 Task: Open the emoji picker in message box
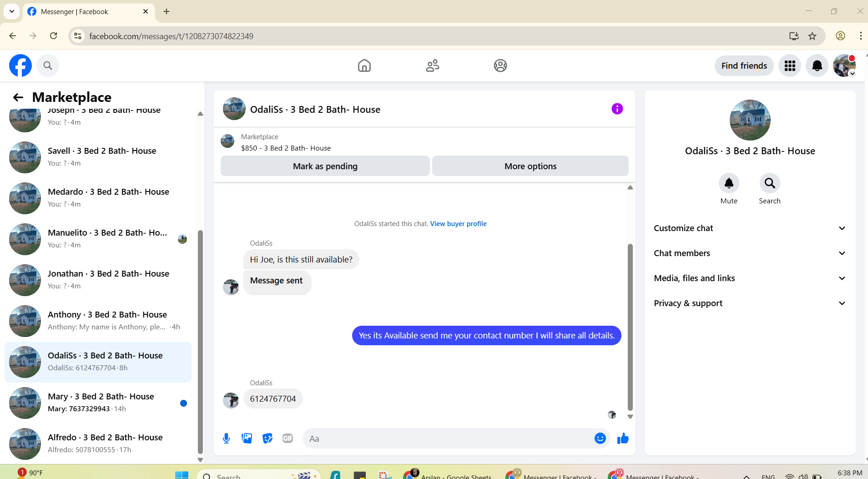point(600,439)
